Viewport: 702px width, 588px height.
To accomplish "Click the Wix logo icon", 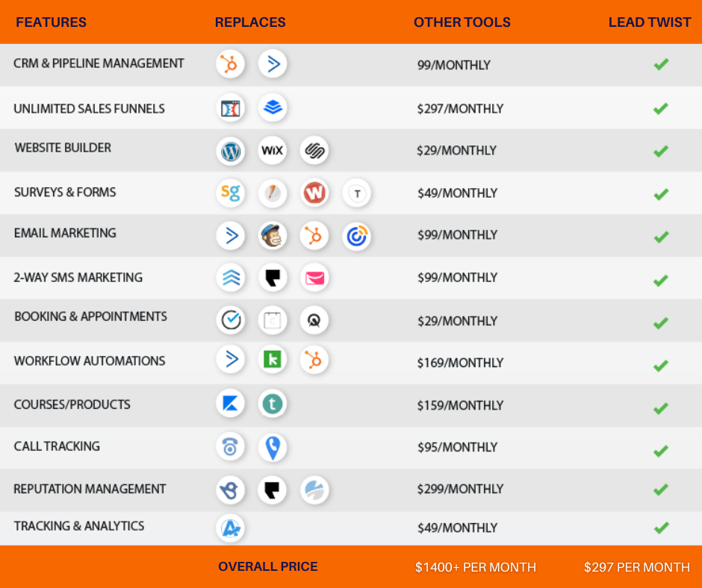I will pyautogui.click(x=273, y=151).
